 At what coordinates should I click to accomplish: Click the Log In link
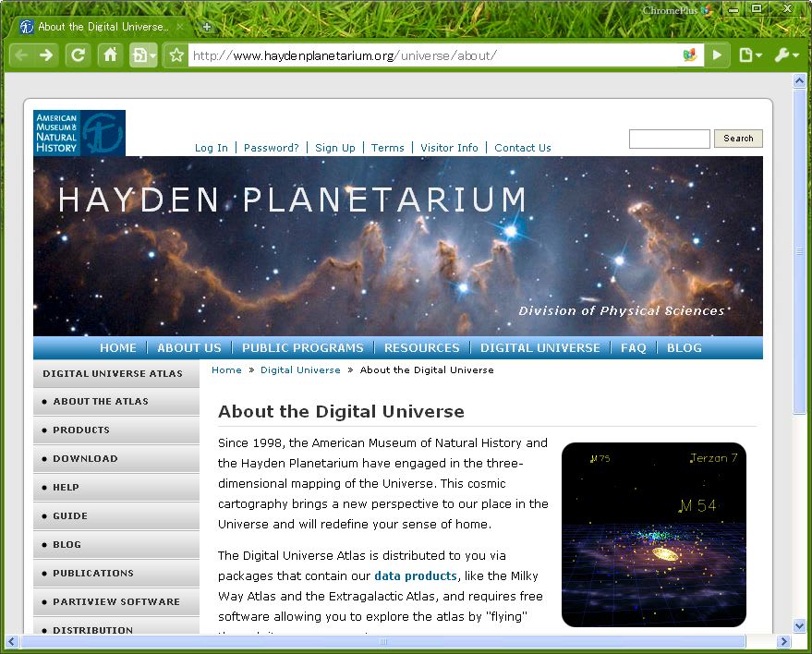[211, 148]
